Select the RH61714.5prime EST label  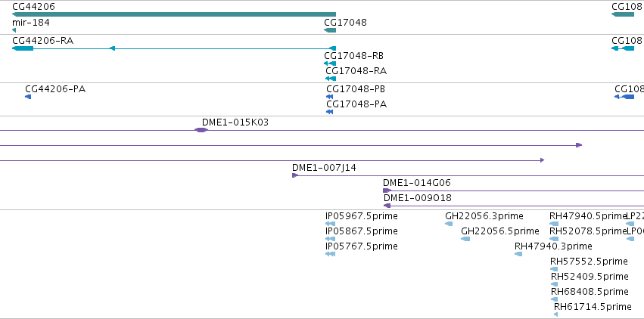coord(593,307)
